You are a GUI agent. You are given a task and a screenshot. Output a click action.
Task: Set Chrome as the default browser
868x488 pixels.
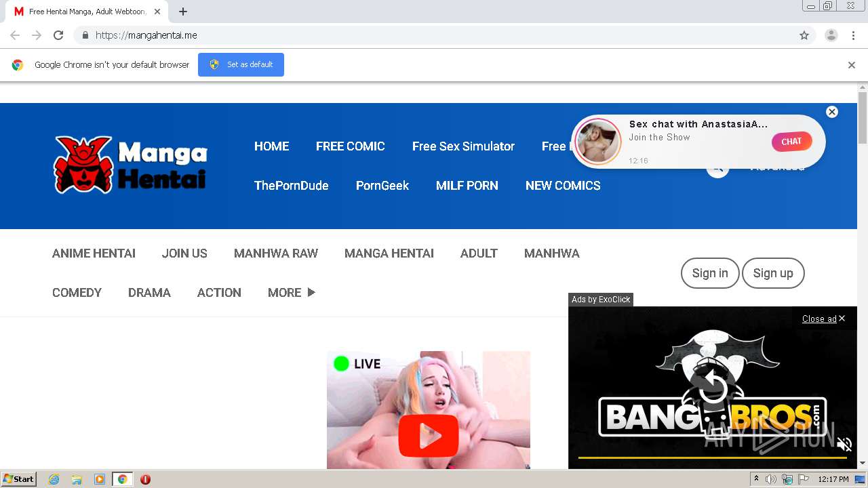241,64
